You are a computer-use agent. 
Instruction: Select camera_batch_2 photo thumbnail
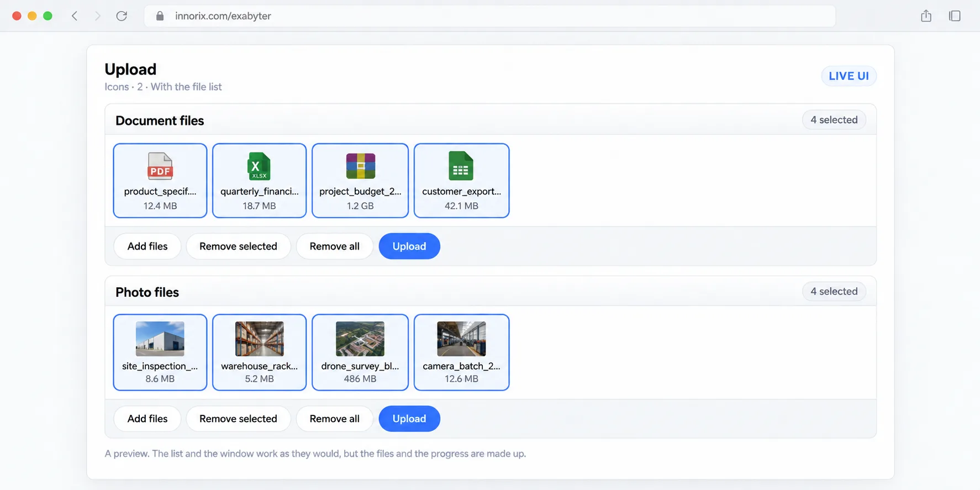[x=461, y=339]
